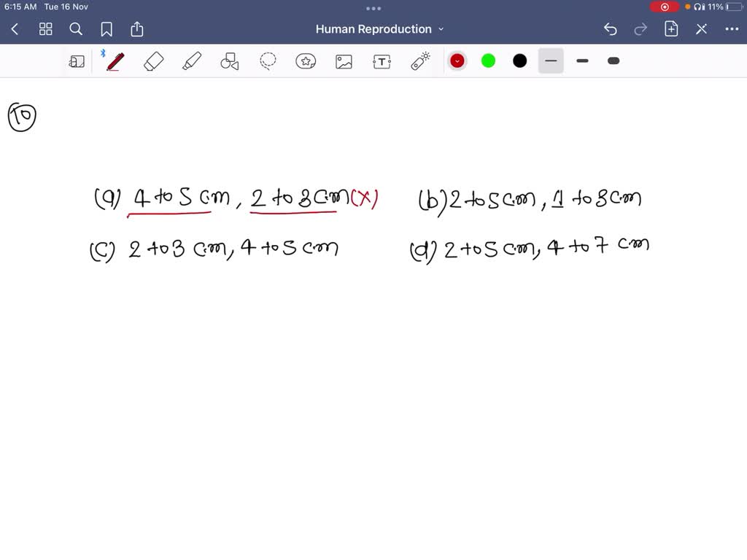Screen dimensions: 747x560
Task: Select the Eraser tool
Action: (x=154, y=61)
